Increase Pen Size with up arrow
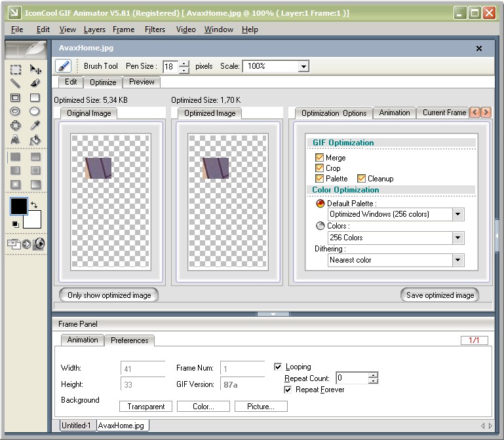Image resolution: width=504 pixels, height=440 pixels. tap(184, 64)
